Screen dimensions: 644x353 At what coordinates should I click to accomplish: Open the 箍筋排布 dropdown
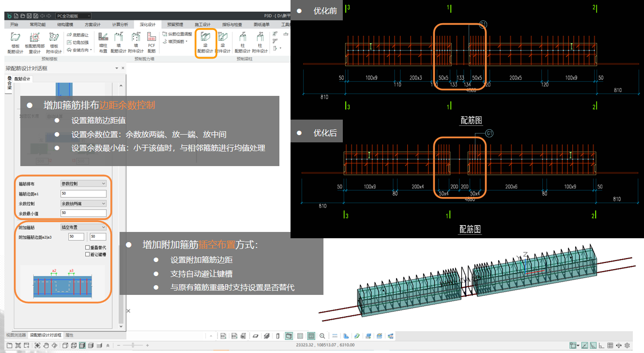pos(83,184)
